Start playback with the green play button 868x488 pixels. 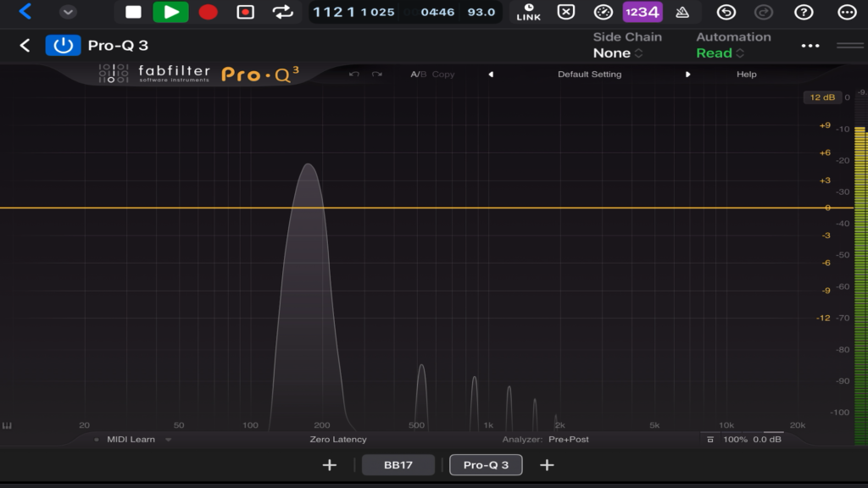(x=170, y=12)
